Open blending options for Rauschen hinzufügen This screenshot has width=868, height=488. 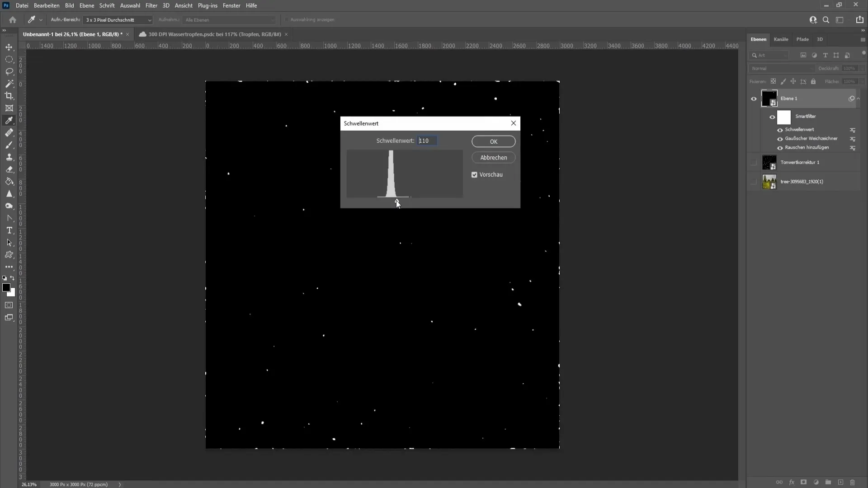coord(853,148)
